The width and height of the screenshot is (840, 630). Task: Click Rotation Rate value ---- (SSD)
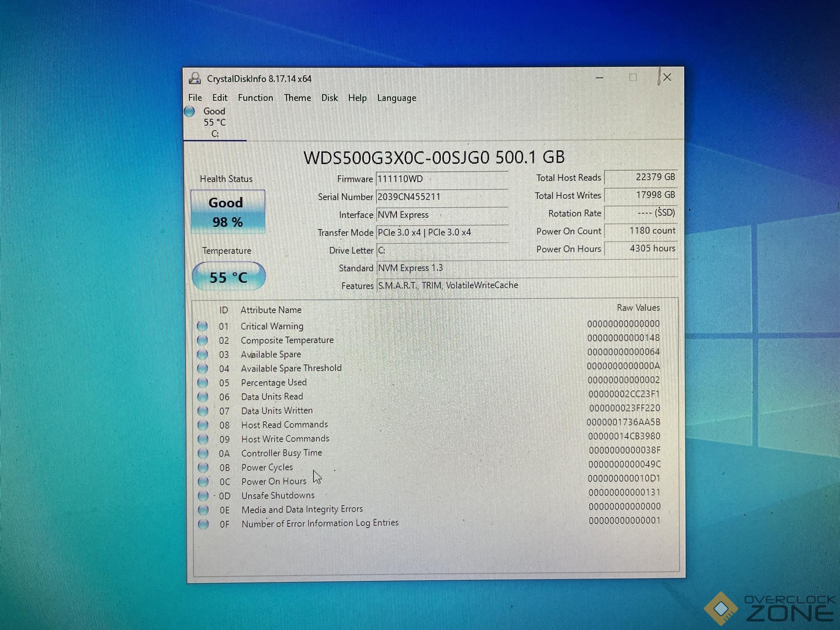[641, 213]
